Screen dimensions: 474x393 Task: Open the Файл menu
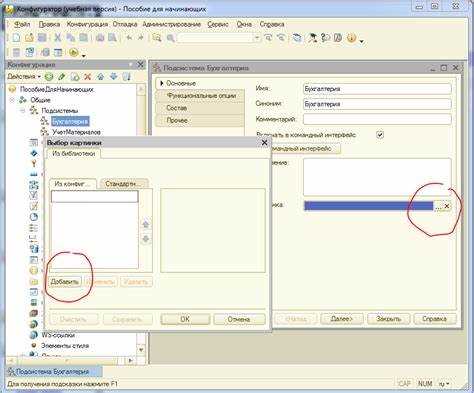point(22,24)
